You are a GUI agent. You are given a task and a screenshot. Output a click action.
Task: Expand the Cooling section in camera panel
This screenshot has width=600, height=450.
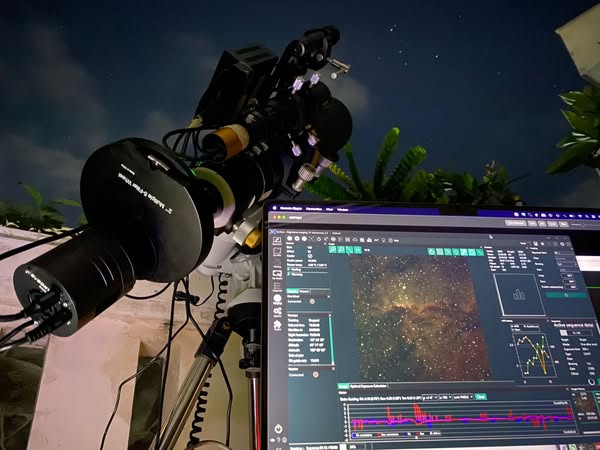pos(294,270)
